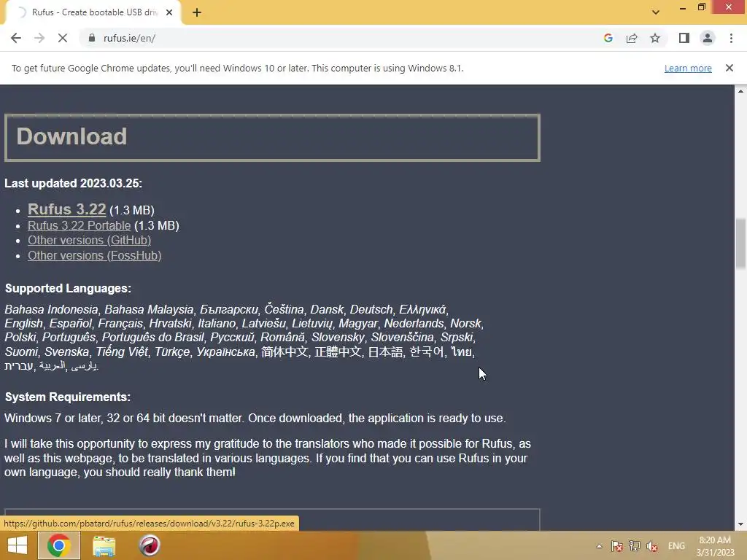Click the forward navigation arrow
This screenshot has width=747, height=560.
[39, 38]
